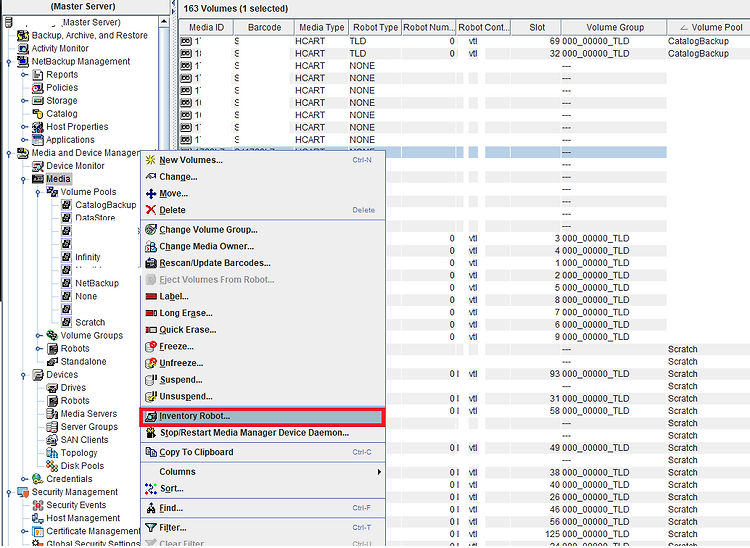The width and height of the screenshot is (750, 548).
Task: Open the Standalone icon
Action: (x=52, y=362)
